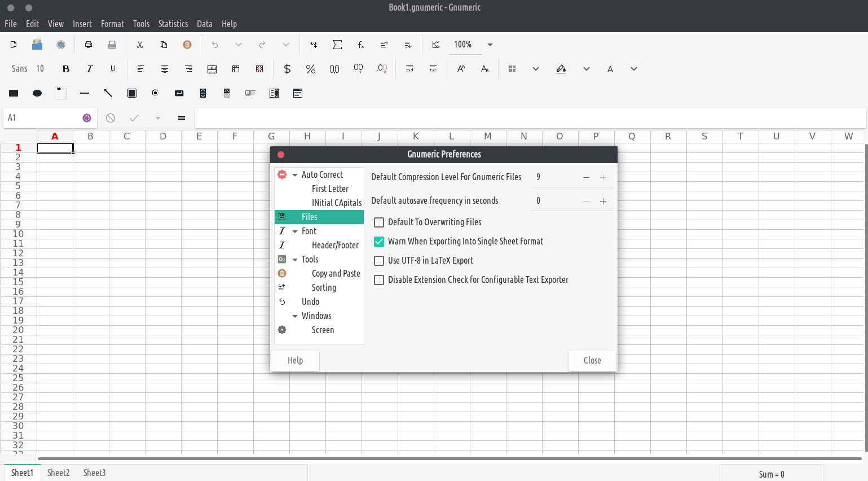Screen dimensions: 868x481
Task: Collapse the Windows tree node
Action: pyautogui.click(x=295, y=316)
